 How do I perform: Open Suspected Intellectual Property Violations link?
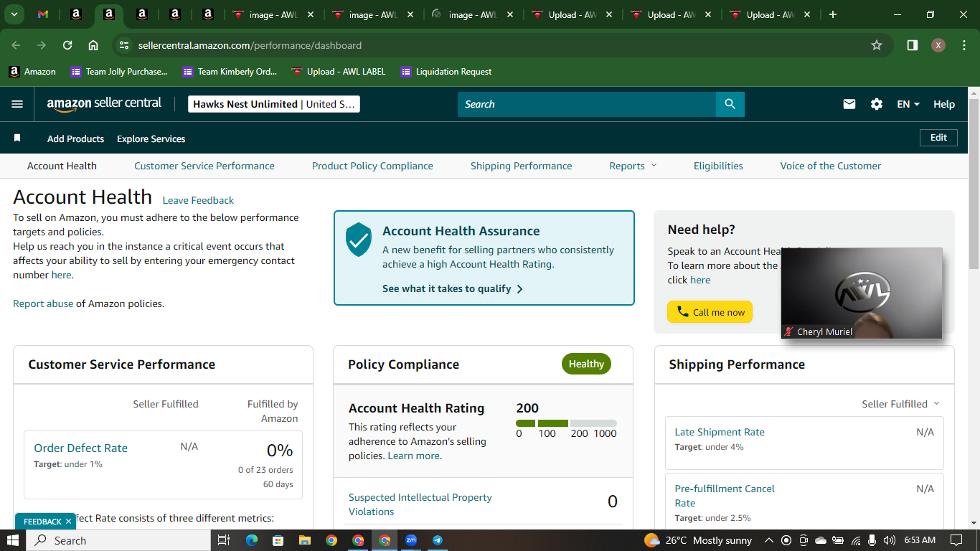(420, 504)
